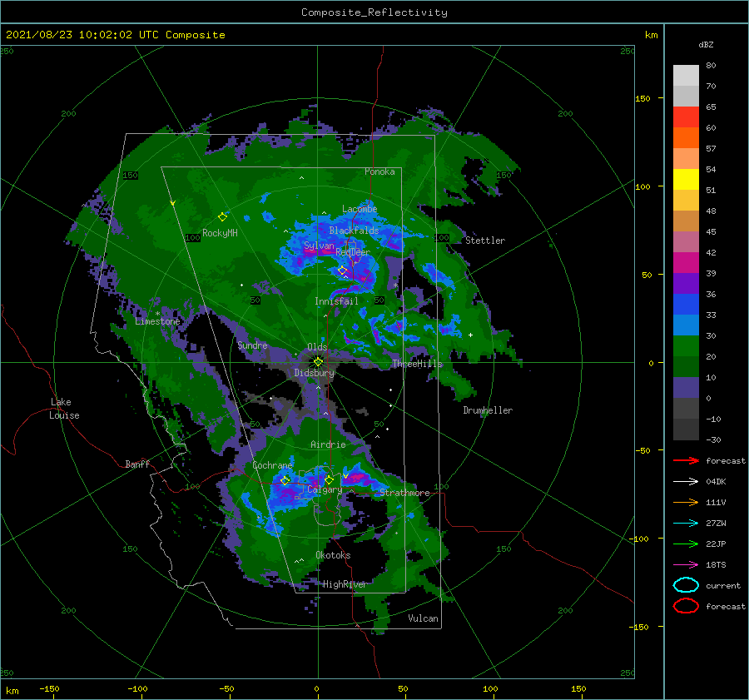Click the slate purple 10-0 dBZ swatch

(686, 388)
